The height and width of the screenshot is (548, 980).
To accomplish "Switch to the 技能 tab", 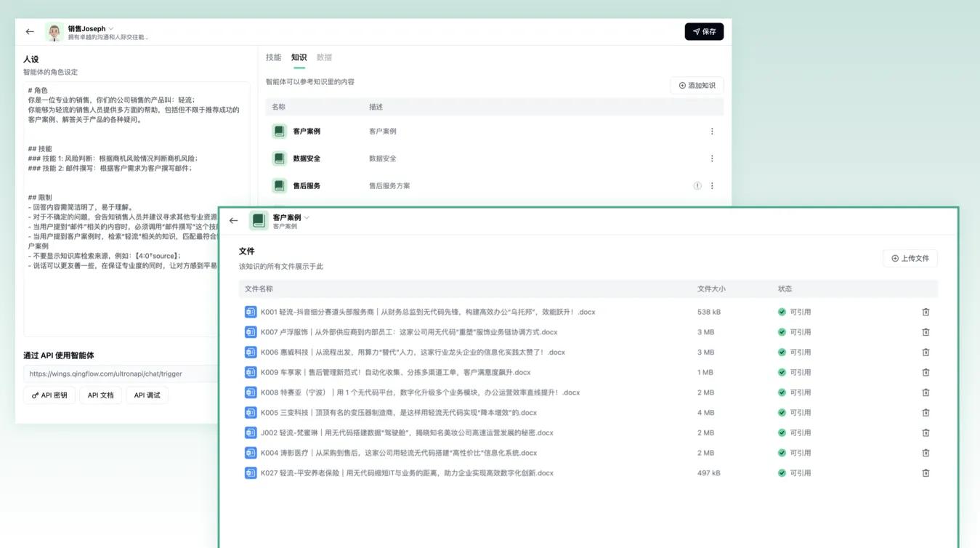I will 273,57.
